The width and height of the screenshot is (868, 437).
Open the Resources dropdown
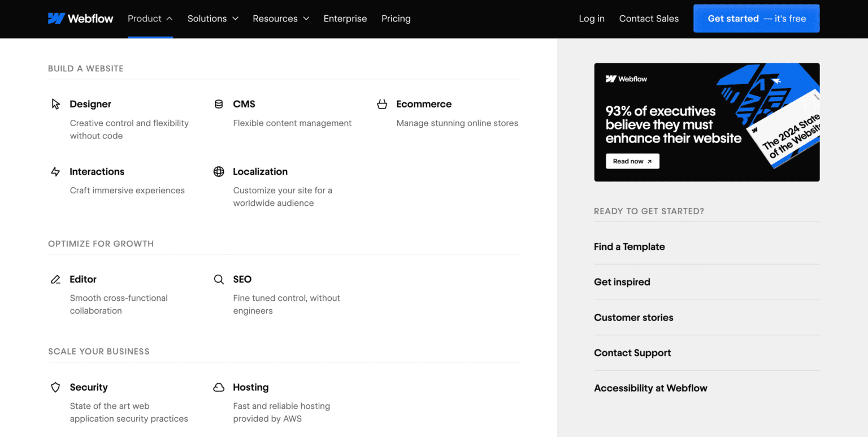pyautogui.click(x=280, y=18)
